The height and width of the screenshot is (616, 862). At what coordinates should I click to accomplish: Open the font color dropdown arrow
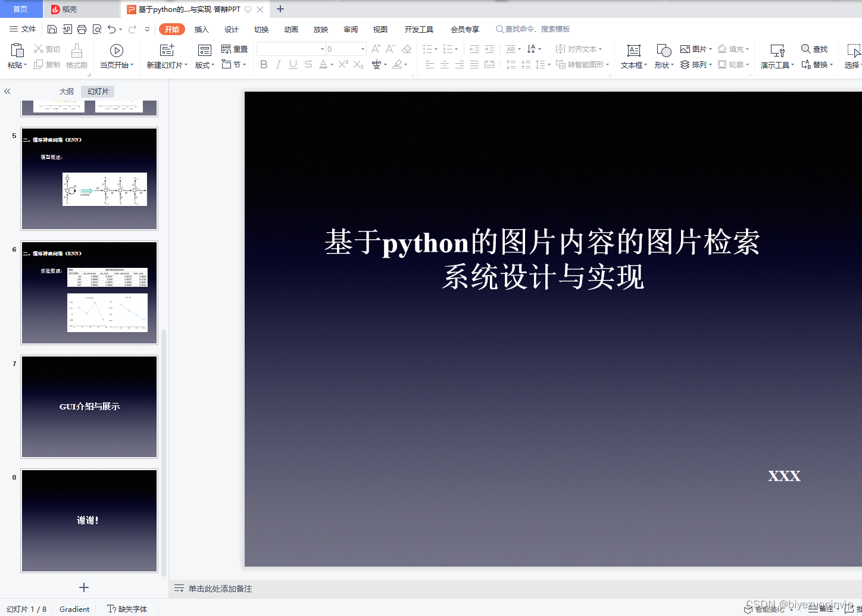click(332, 65)
